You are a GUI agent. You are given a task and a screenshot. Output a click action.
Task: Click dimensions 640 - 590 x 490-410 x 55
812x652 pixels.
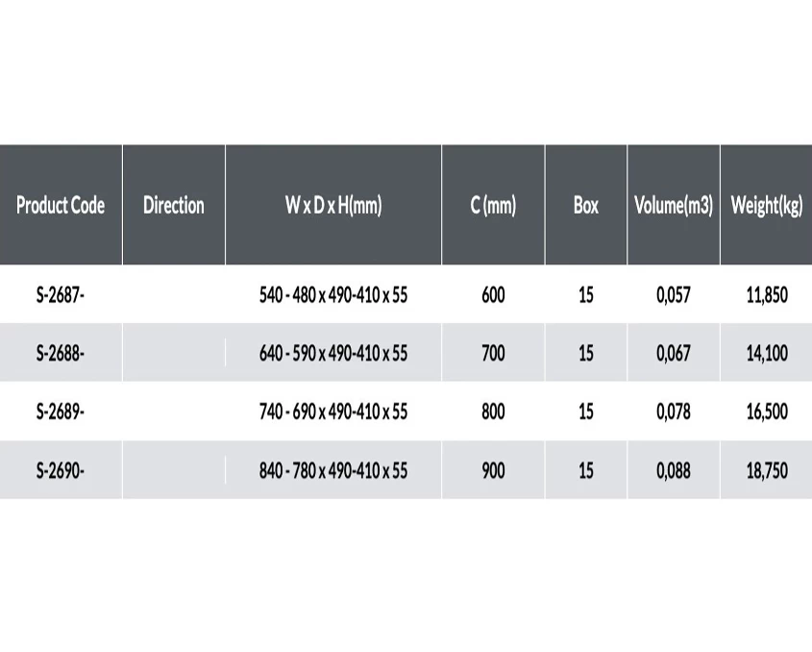[x=333, y=354]
